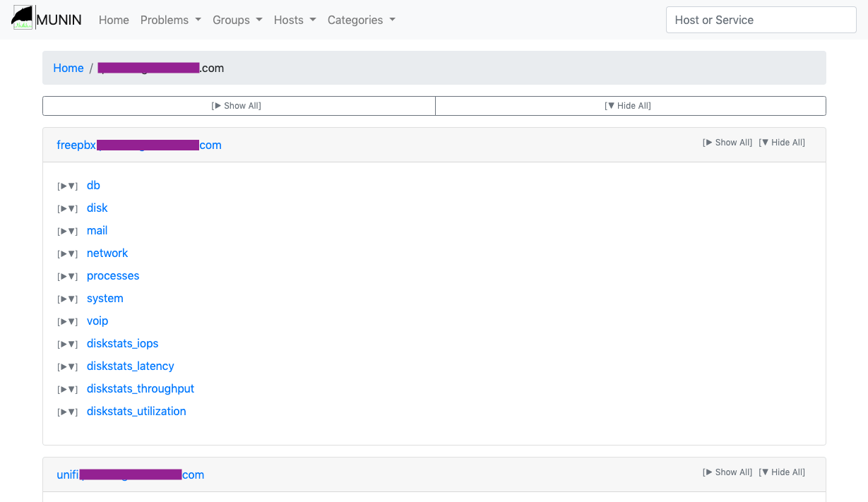
Task: Open the Groups dropdown menu
Action: tap(237, 20)
